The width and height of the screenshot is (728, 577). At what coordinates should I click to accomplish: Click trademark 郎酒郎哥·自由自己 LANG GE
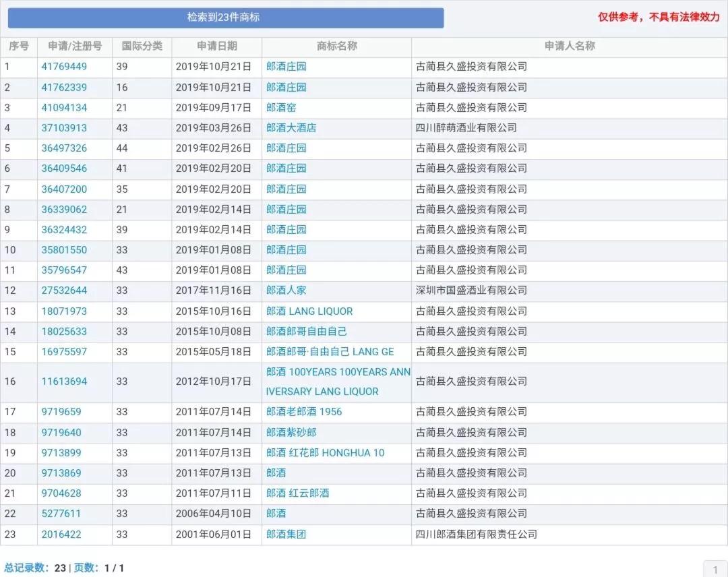point(330,352)
